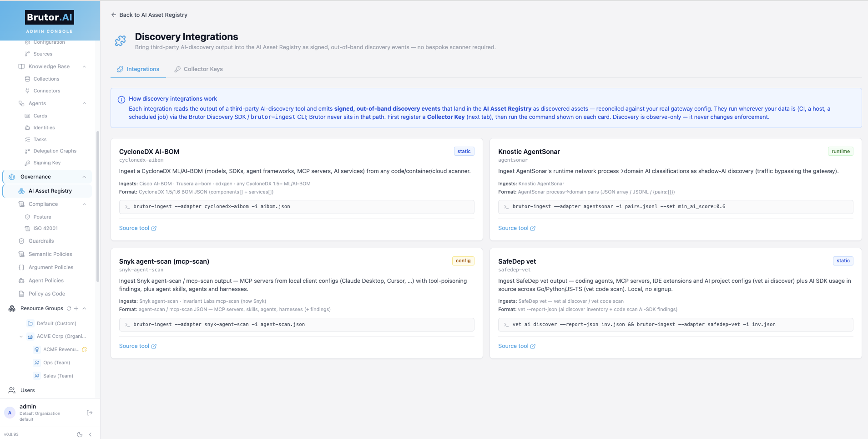Click the Signing Key icon
The height and width of the screenshot is (439, 868).
pyautogui.click(x=27, y=163)
